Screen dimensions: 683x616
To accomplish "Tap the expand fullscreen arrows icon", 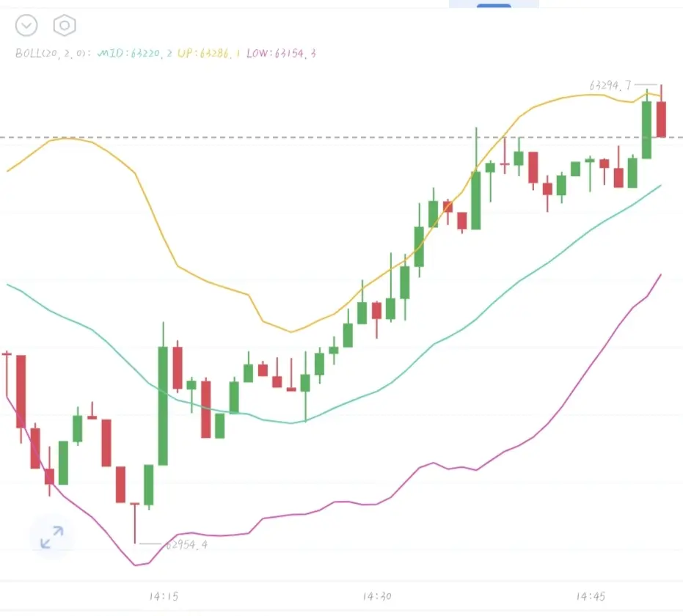I will coord(52,537).
